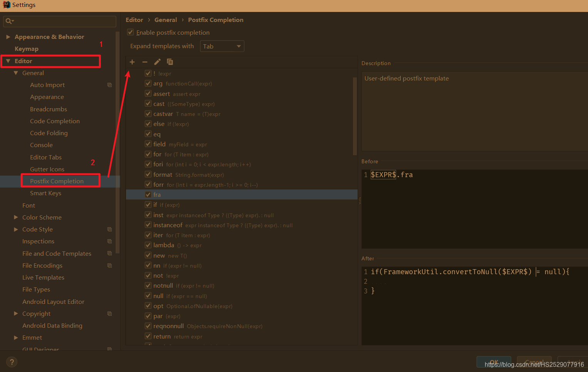Uncheck the lambda template checkbox
The height and width of the screenshot is (372, 588).
(x=148, y=245)
